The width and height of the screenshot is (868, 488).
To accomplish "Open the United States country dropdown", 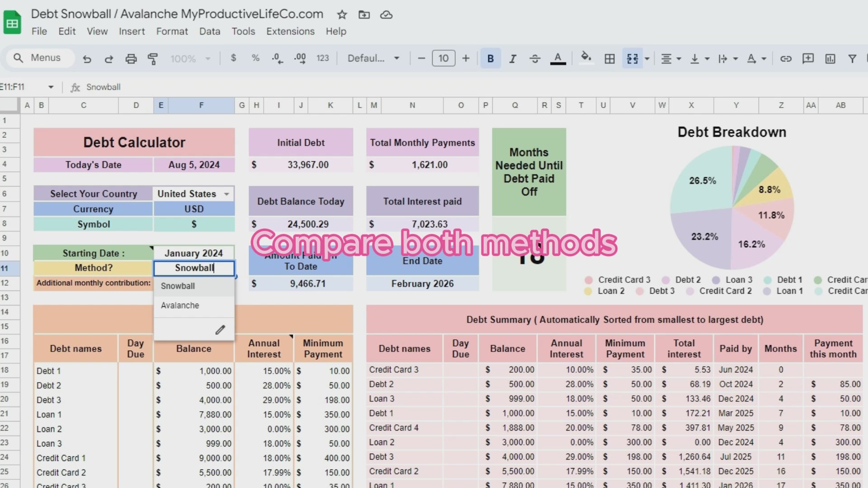I will pyautogui.click(x=226, y=193).
